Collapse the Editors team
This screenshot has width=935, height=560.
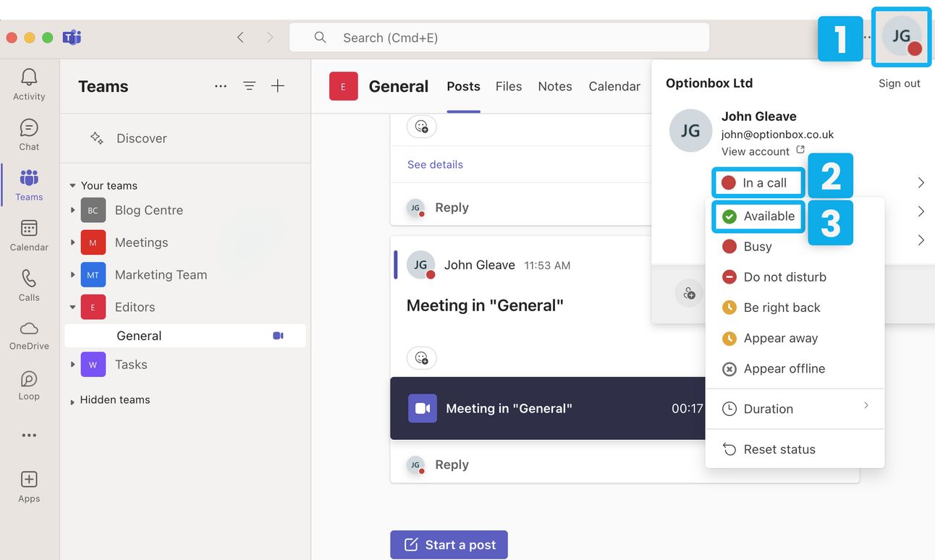pos(72,307)
